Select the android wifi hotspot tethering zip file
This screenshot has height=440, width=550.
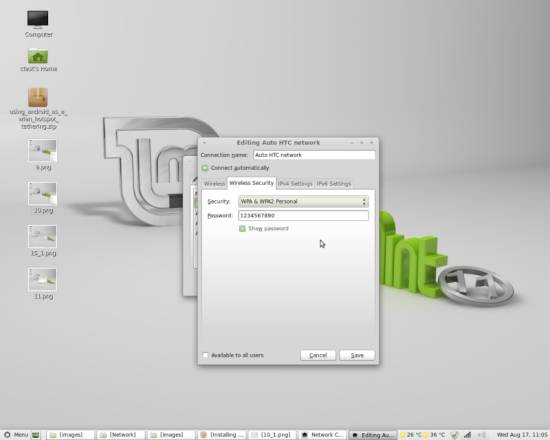tap(38, 108)
